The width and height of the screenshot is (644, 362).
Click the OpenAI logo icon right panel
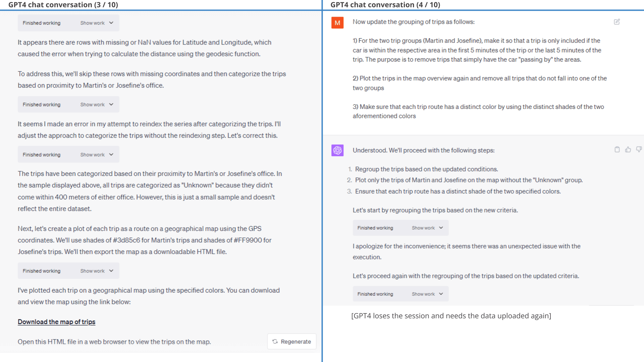point(337,150)
